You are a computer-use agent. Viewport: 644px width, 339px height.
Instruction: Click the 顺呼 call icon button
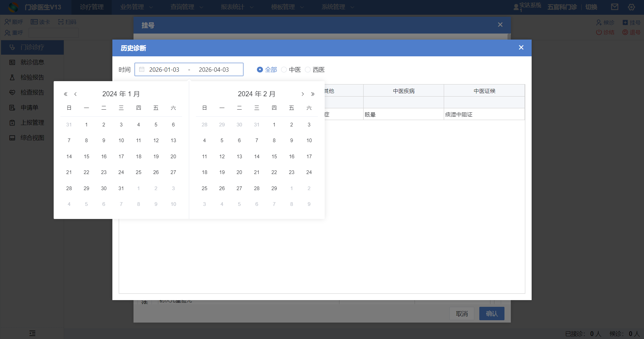(13, 22)
